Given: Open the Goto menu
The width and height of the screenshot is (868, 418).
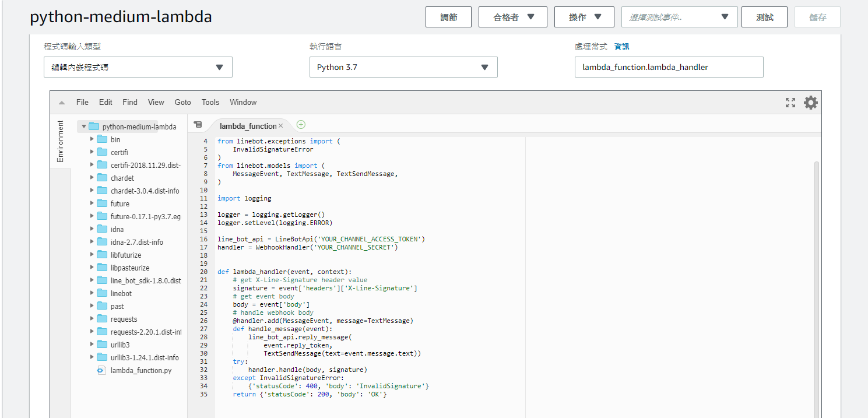Looking at the screenshot, I should 183,102.
